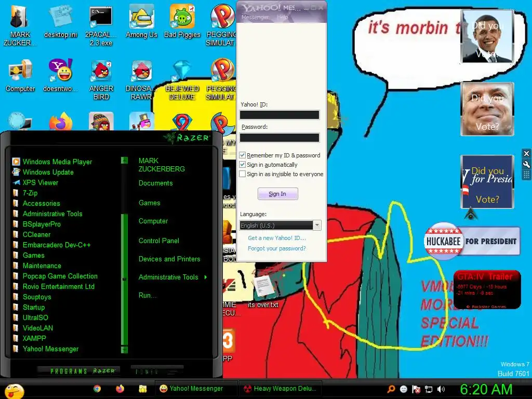This screenshot has width=532, height=399.
Task: Enable Sign in as invisible to everyone
Action: pyautogui.click(x=242, y=174)
